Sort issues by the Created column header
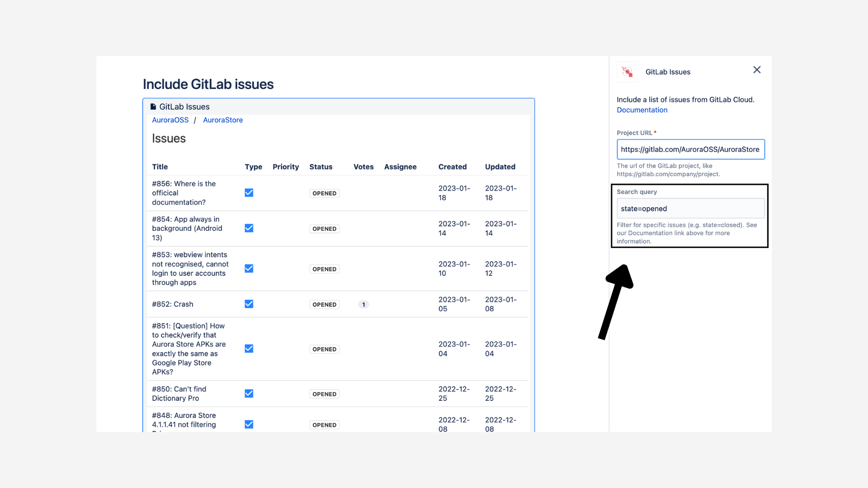 click(453, 167)
